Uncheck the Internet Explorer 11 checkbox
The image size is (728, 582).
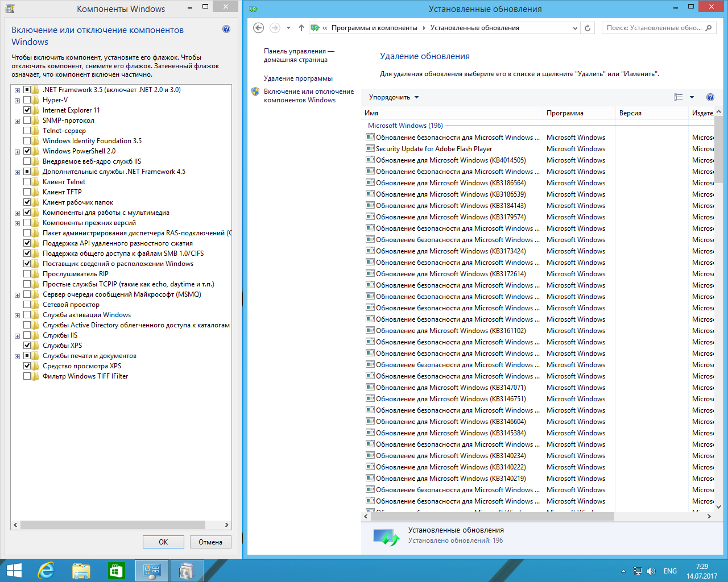point(27,110)
